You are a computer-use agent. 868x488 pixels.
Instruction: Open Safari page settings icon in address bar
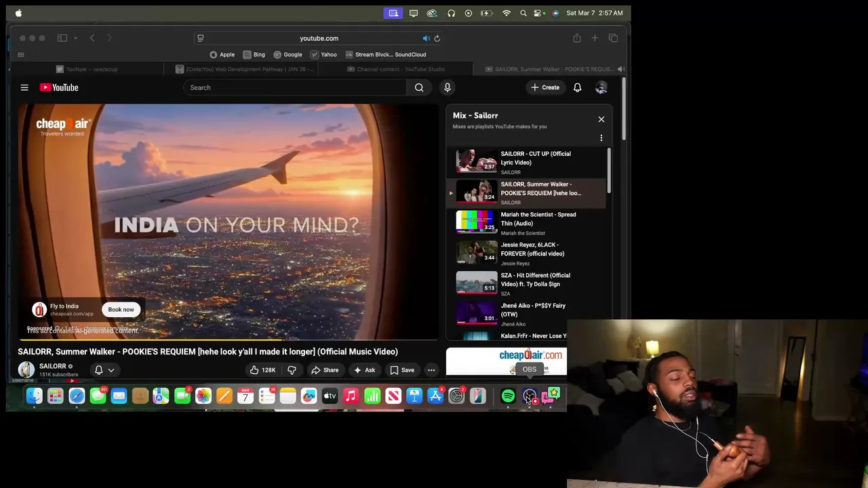pyautogui.click(x=201, y=39)
